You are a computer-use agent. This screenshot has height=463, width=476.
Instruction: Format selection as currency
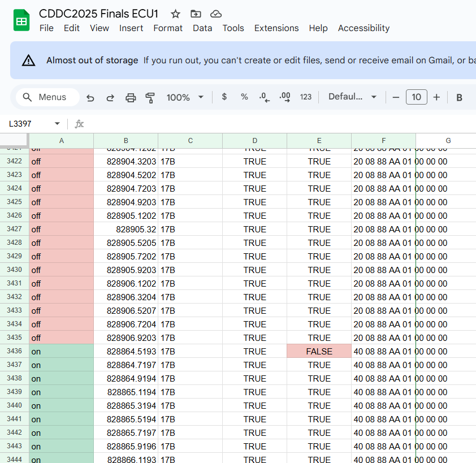(224, 97)
